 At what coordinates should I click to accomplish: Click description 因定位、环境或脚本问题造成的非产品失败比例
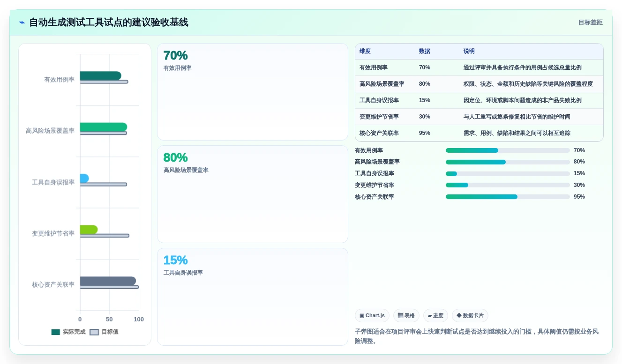click(x=523, y=100)
